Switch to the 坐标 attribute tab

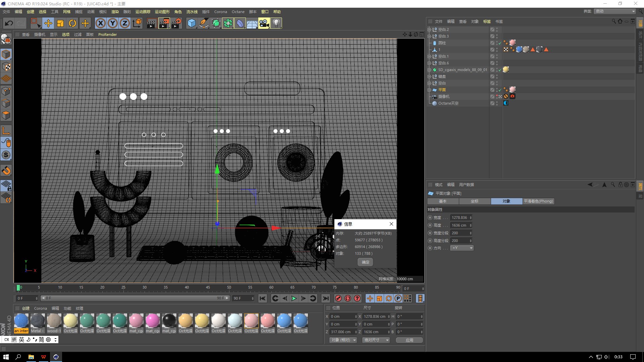tap(474, 201)
